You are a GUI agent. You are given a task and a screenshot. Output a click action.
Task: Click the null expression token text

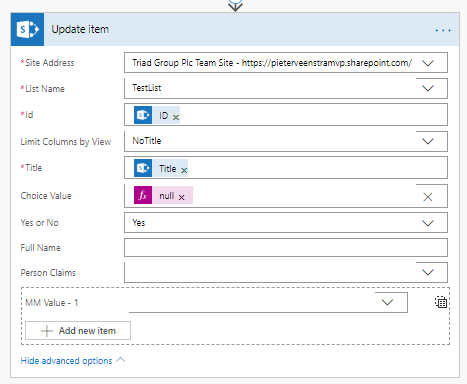(167, 196)
